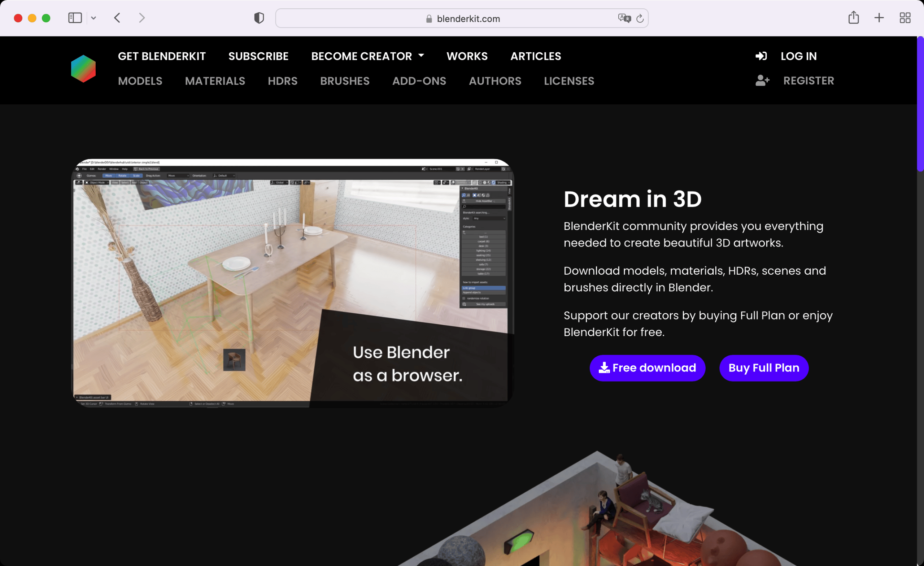Click the REGISTER link
Viewport: 924px width, 566px height.
click(808, 80)
